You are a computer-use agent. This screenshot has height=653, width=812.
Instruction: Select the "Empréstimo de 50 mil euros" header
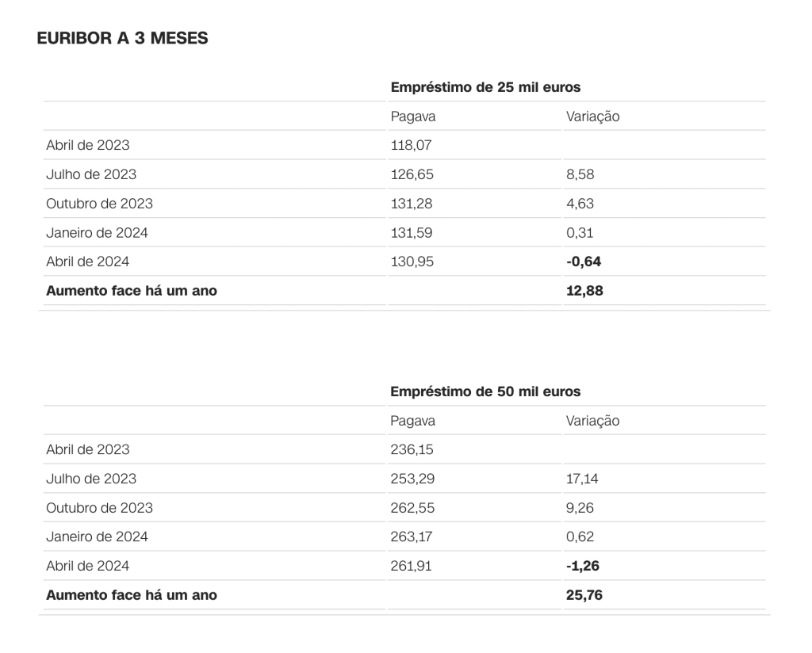(x=485, y=391)
